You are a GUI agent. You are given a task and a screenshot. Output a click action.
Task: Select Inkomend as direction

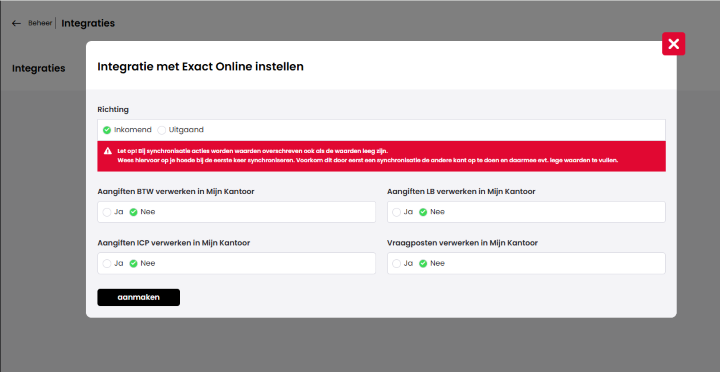coord(107,130)
